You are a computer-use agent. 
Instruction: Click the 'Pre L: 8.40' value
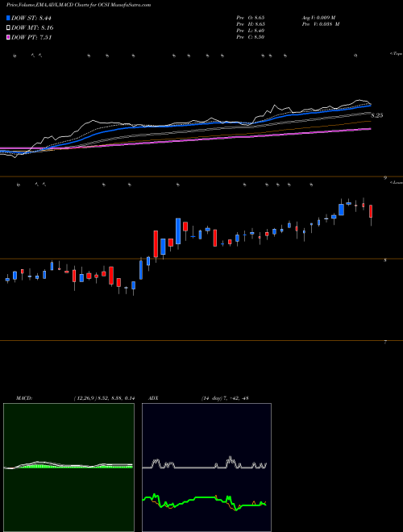(x=251, y=31)
